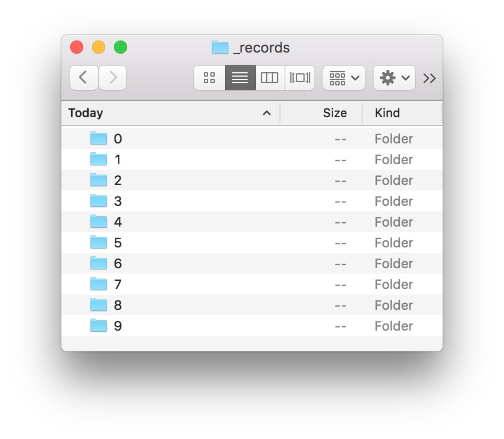Click the folder name 2

[118, 181]
